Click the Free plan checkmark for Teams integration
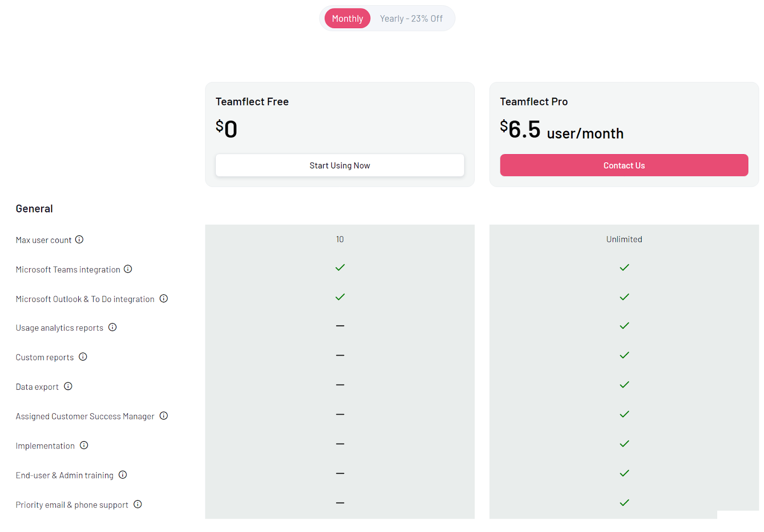The image size is (764, 532). tap(340, 268)
